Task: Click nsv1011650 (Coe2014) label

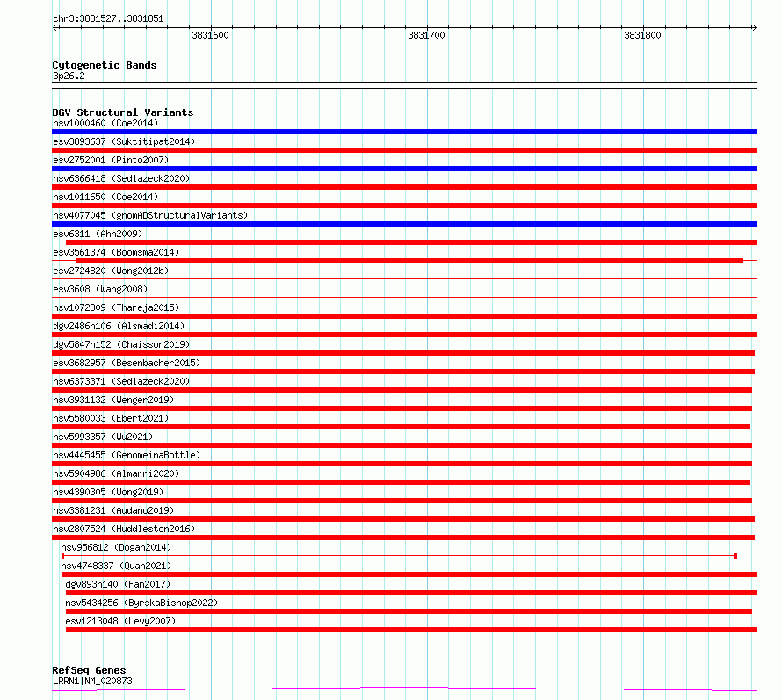Action: (105, 197)
